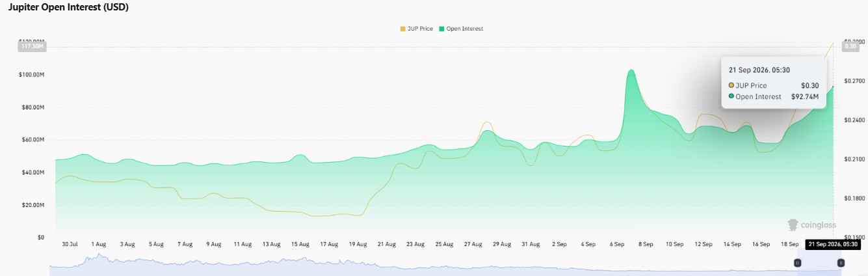Screen dimensions: 868x276
Task: Click the 18 Sep date label
Action: (x=789, y=244)
